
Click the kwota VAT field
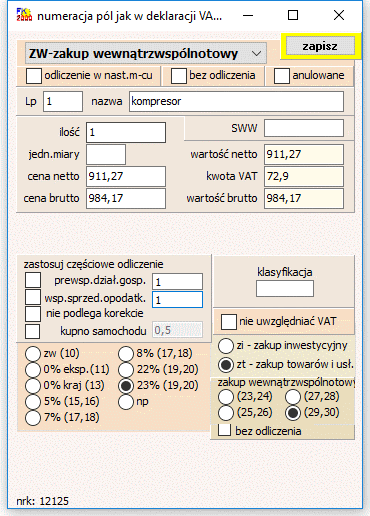(304, 176)
